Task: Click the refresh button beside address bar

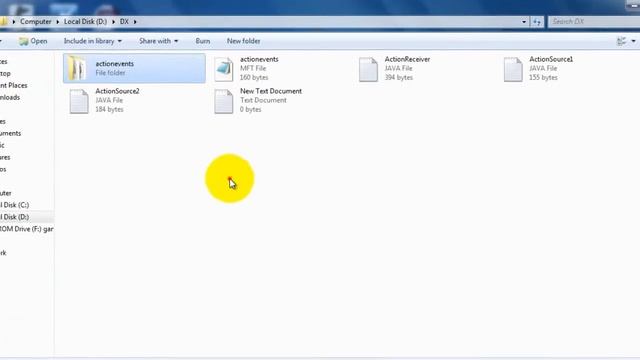Action: [x=537, y=22]
